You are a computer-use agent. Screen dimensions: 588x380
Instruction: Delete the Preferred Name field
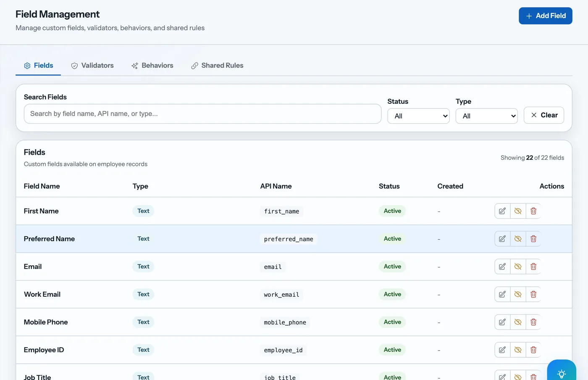(x=533, y=239)
